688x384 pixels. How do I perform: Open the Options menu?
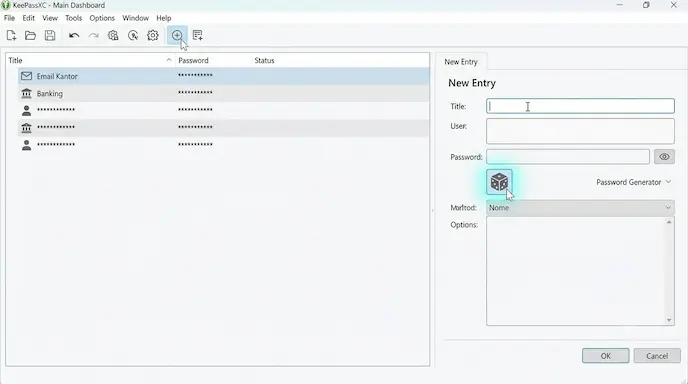(102, 18)
